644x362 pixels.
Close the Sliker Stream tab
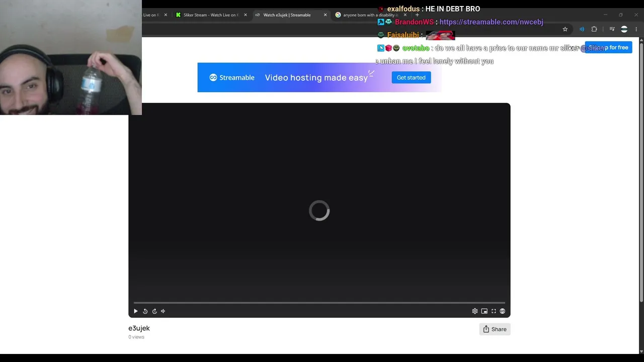(246, 15)
